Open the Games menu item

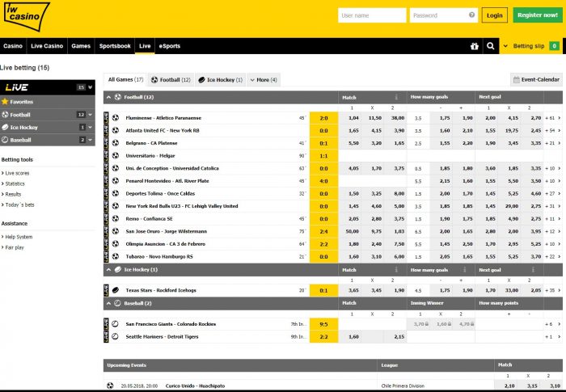pos(81,46)
